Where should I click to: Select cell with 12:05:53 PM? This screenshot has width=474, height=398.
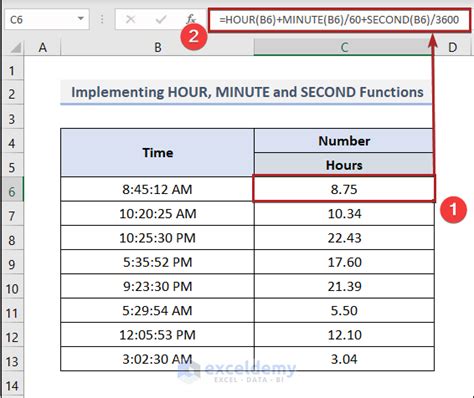coord(157,335)
